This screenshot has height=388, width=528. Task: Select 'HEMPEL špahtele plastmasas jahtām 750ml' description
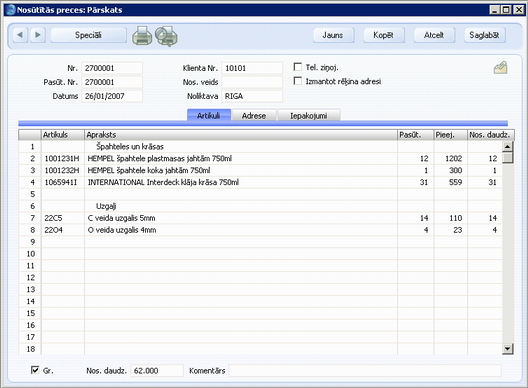pos(160,158)
